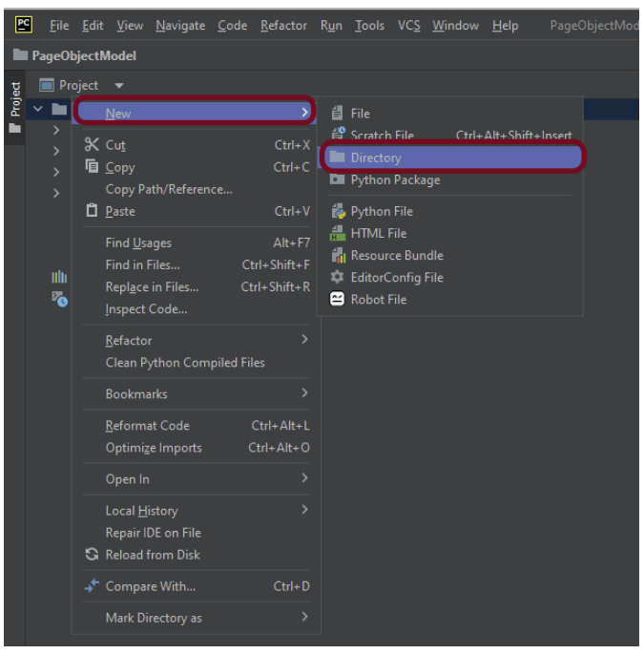Click the Resource Bundle chart icon
This screenshot has height=654, width=644.
(339, 255)
